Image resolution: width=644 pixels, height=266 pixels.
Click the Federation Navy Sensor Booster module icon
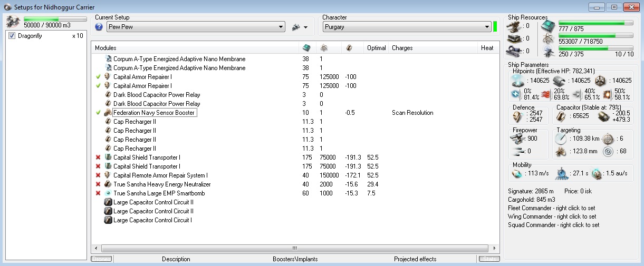108,113
